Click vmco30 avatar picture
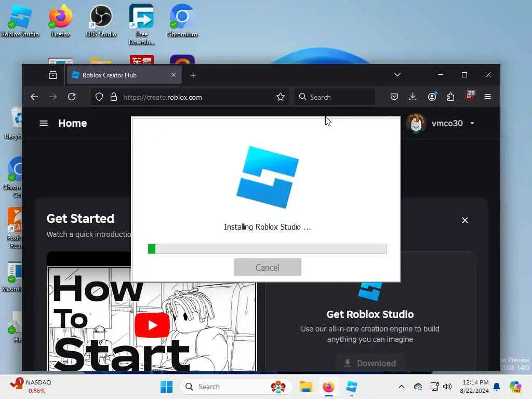The height and width of the screenshot is (399, 532). 416,123
